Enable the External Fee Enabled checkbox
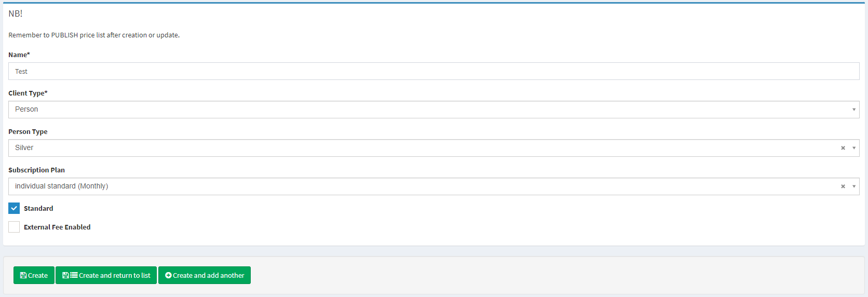868x297 pixels. pyautogui.click(x=14, y=227)
